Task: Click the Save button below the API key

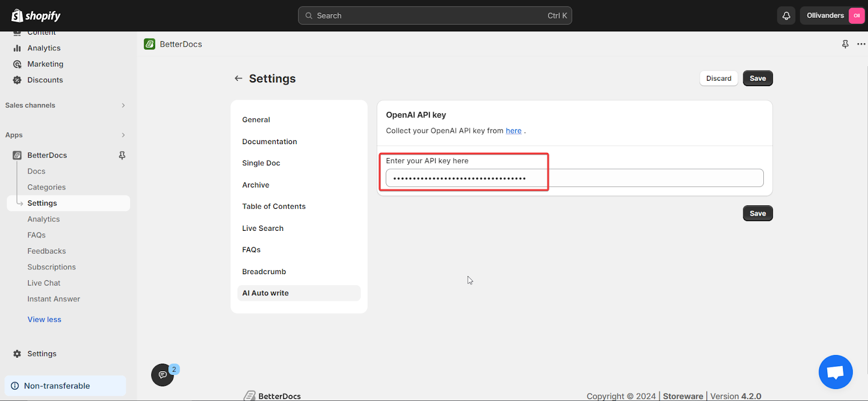Action: (758, 214)
